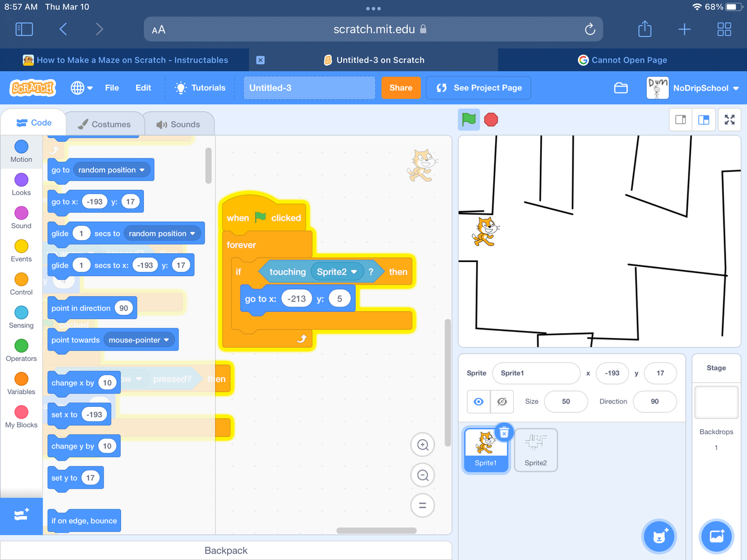Click the green flag to run project

(x=469, y=119)
